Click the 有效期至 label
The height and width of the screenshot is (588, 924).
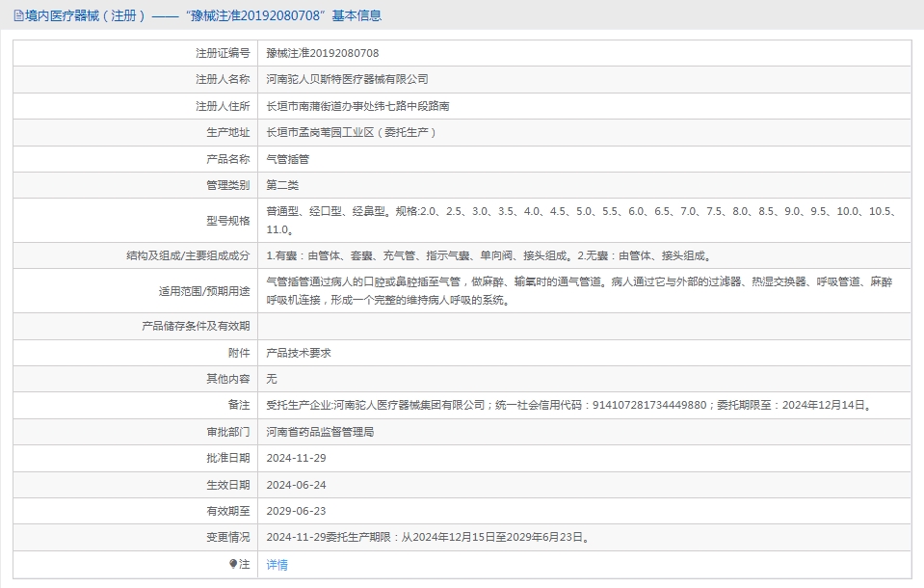228,511
